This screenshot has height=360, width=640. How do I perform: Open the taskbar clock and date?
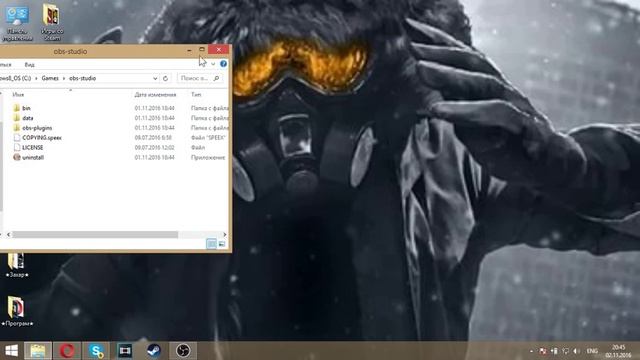click(x=619, y=351)
